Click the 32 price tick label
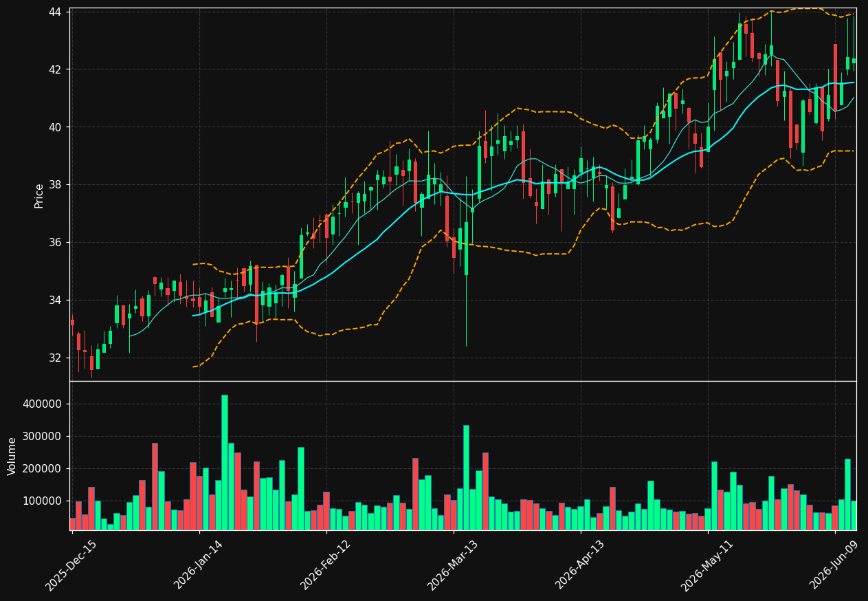 point(55,358)
